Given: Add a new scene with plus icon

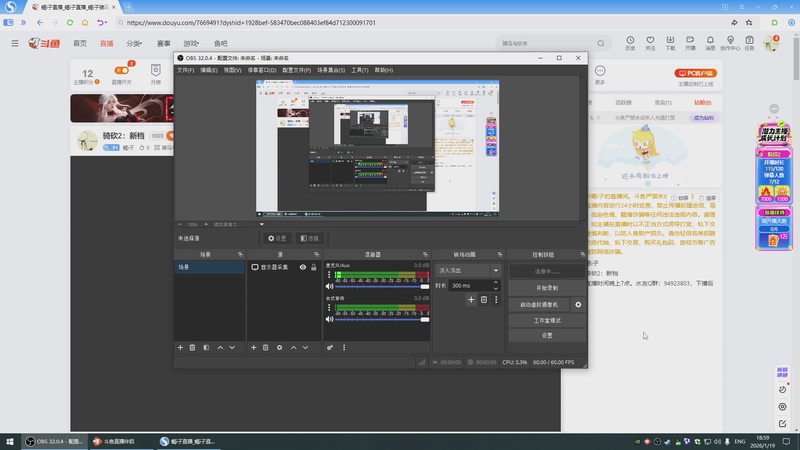Looking at the screenshot, I should 180,347.
